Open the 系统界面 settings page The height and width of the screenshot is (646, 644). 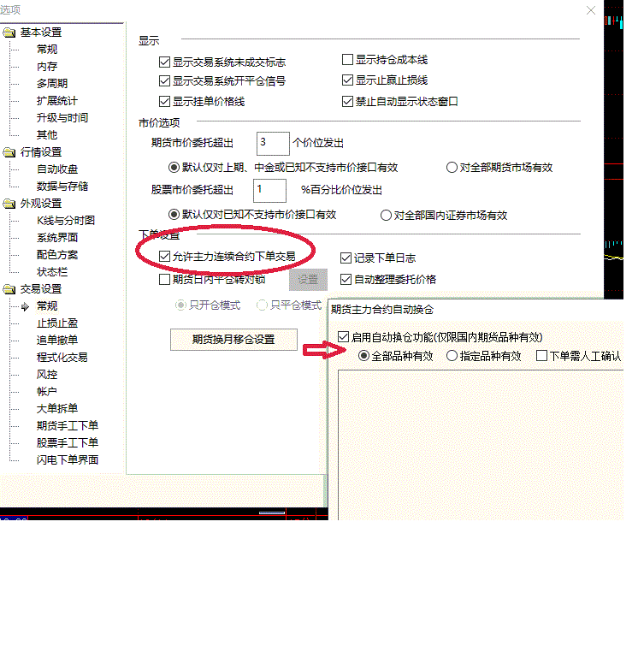pyautogui.click(x=57, y=238)
